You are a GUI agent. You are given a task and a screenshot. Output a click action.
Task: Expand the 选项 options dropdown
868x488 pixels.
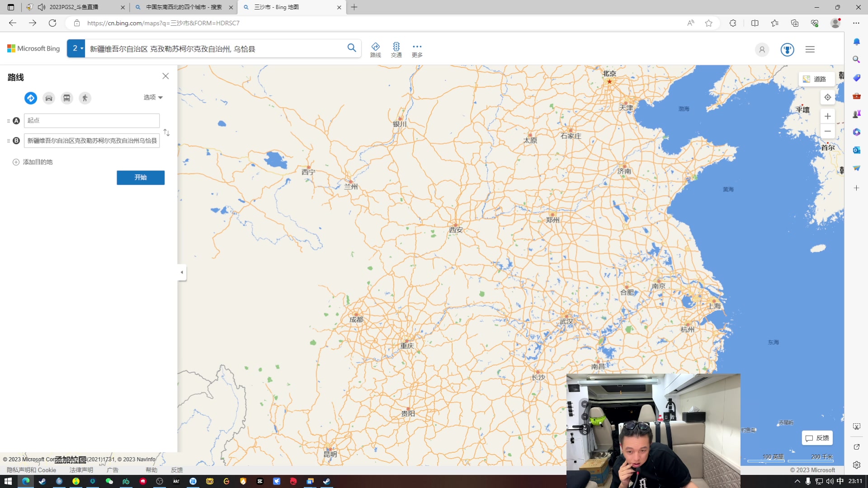[153, 97]
